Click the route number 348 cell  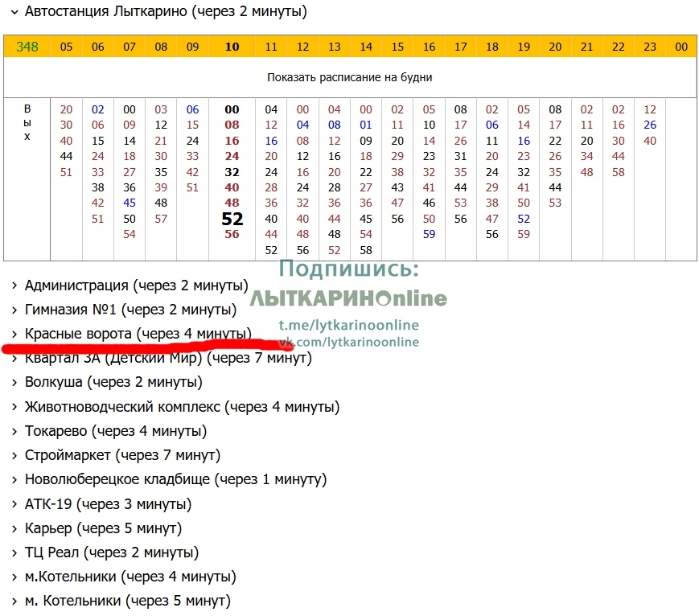27,47
